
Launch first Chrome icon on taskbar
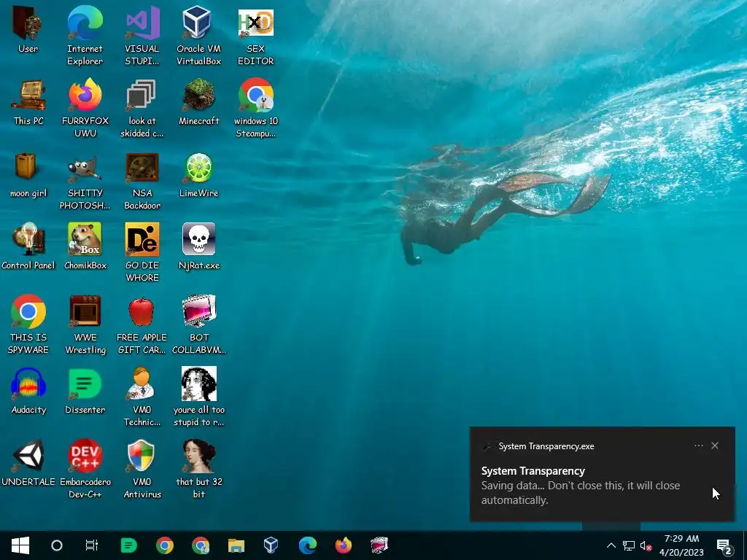[x=164, y=545]
